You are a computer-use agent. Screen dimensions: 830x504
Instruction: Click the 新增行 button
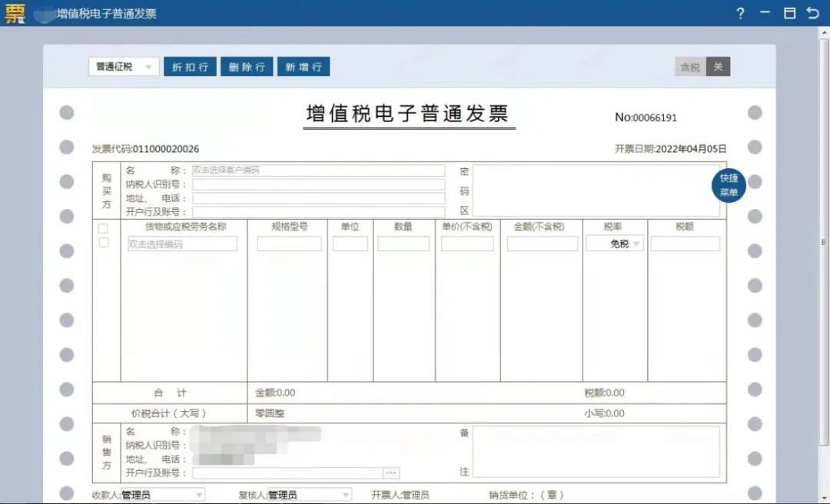tap(304, 67)
